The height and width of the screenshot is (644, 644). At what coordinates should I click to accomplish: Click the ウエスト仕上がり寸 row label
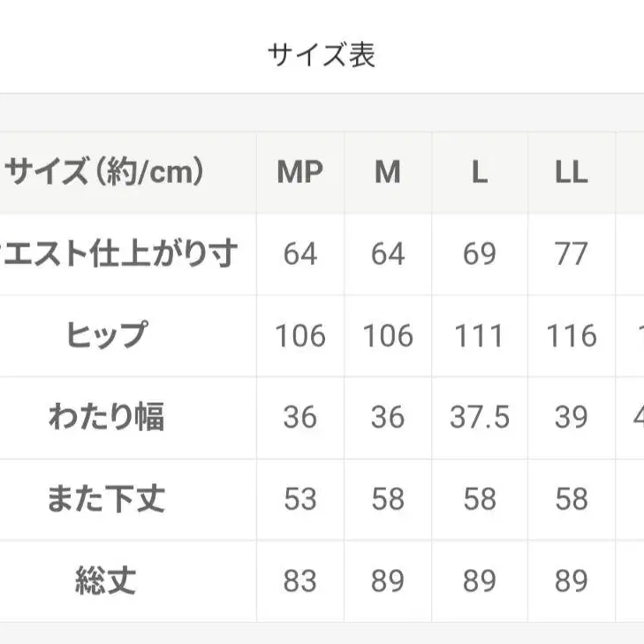[x=119, y=254]
